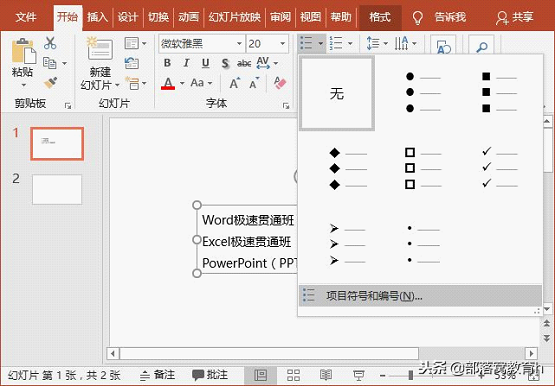The image size is (555, 386).
Task: Toggle Italic formatting
Action: [186, 63]
